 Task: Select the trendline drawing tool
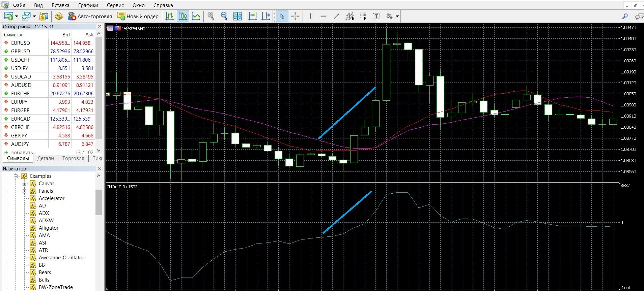(337, 16)
